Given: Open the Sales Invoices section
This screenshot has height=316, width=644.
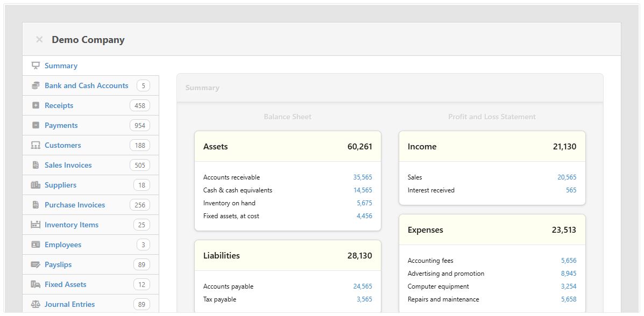Looking at the screenshot, I should [68, 165].
